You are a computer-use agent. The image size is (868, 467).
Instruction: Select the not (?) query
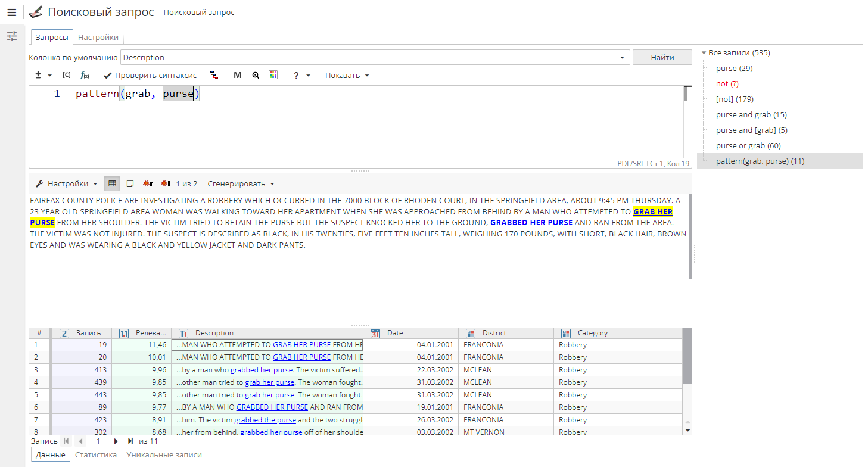pyautogui.click(x=727, y=84)
